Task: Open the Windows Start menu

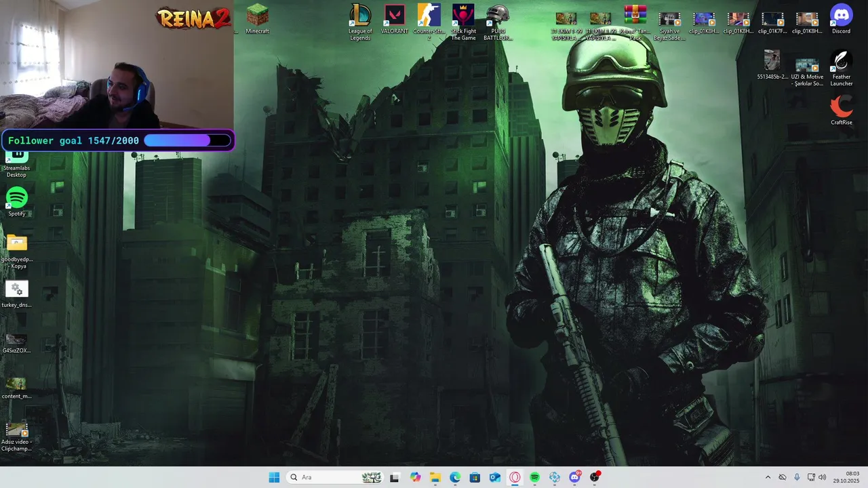Action: click(274, 477)
